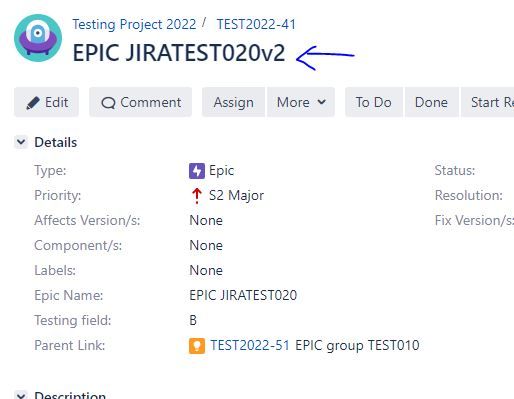The height and width of the screenshot is (399, 514).
Task: Click the EPIC group TEST010 parent summary
Action: tap(357, 345)
